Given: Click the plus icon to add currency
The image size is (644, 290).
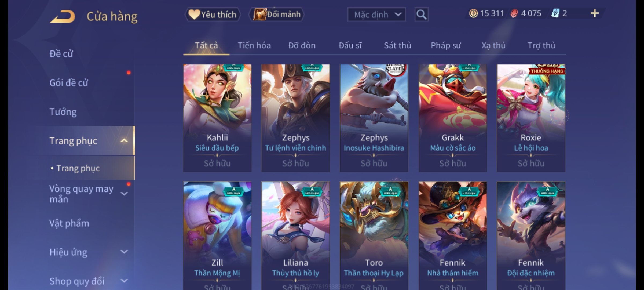Looking at the screenshot, I should click(595, 13).
